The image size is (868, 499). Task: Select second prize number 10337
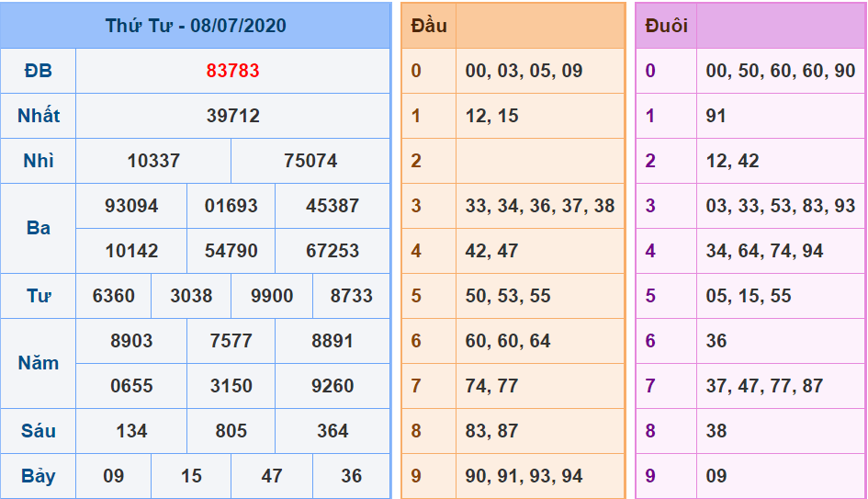pos(153,161)
